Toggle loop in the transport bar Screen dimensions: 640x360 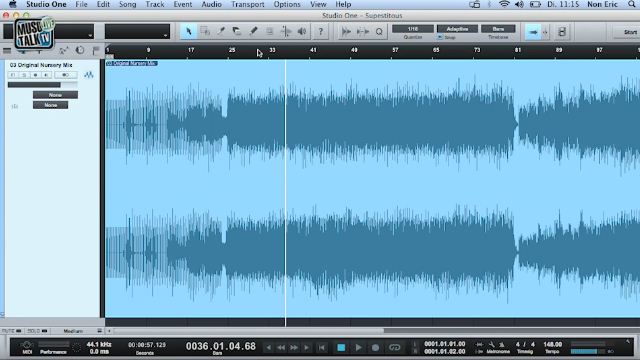pyautogui.click(x=394, y=347)
